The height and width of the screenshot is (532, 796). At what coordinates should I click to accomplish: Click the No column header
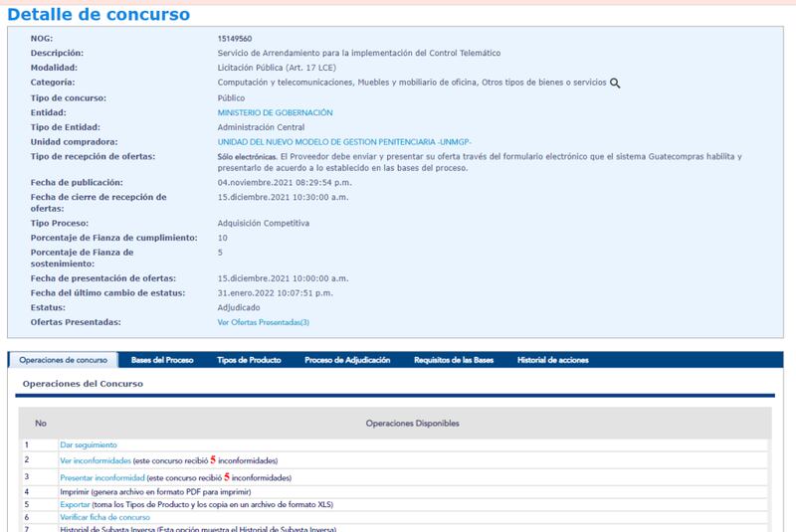pyautogui.click(x=41, y=424)
